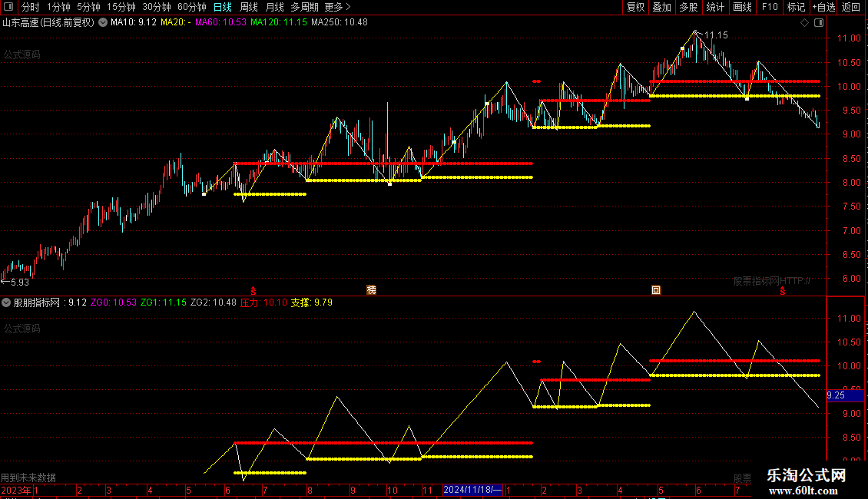Select the 1分钟 period tab
Viewport: 868px width, 499px height.
click(x=58, y=7)
